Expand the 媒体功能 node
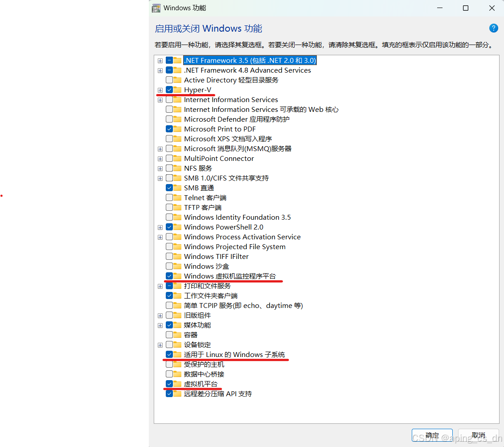The height and width of the screenshot is (447, 504). pyautogui.click(x=160, y=325)
